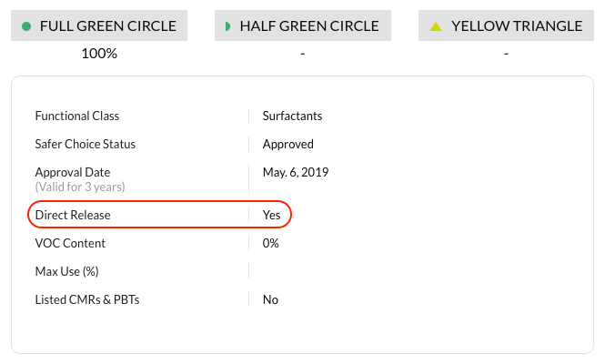Click the Approval Date label
This screenshot has height=364, width=605.
click(x=72, y=172)
